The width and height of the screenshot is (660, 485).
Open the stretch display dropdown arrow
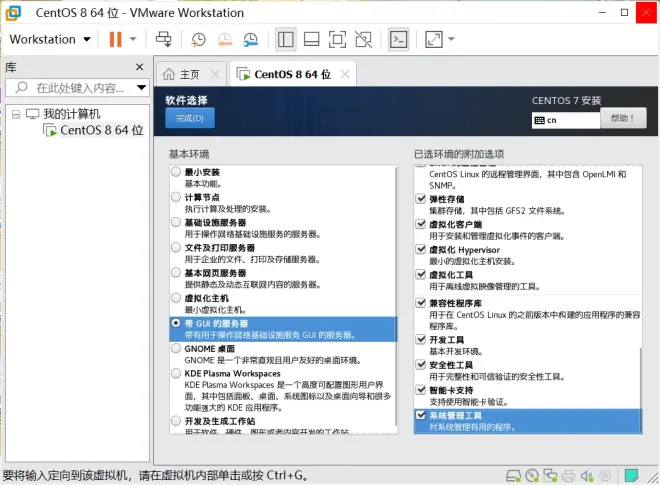pyautogui.click(x=451, y=40)
